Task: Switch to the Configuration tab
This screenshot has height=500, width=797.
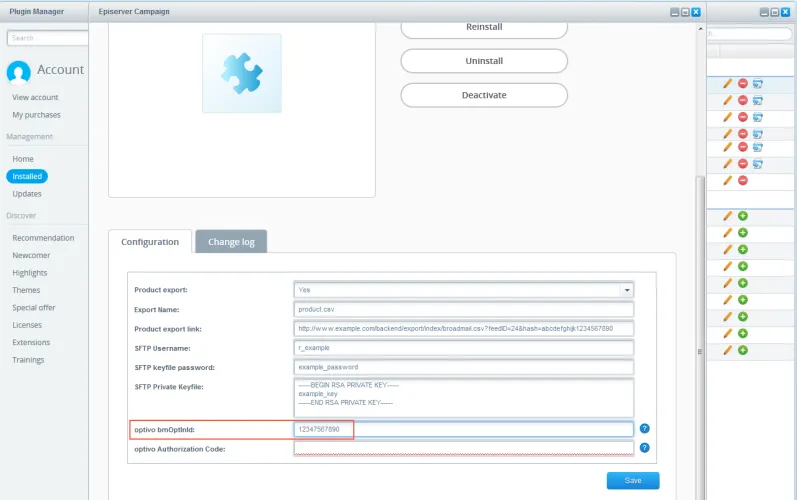Action: pos(150,242)
